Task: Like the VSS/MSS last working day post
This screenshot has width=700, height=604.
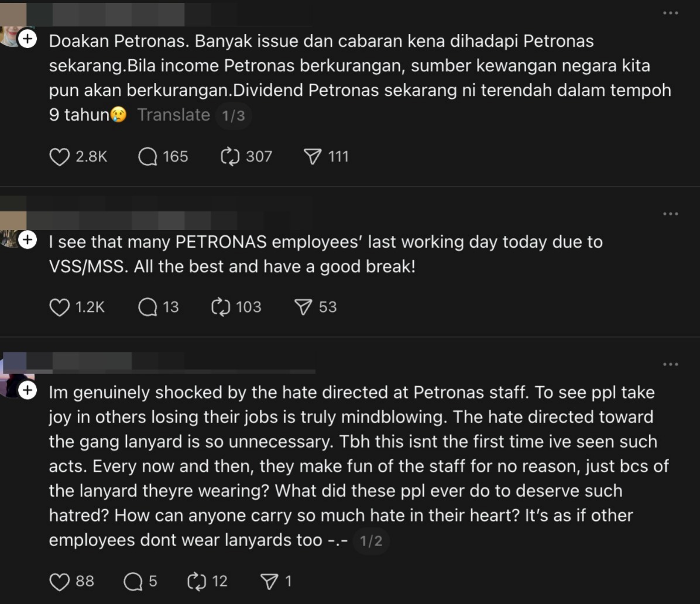Action: point(60,307)
